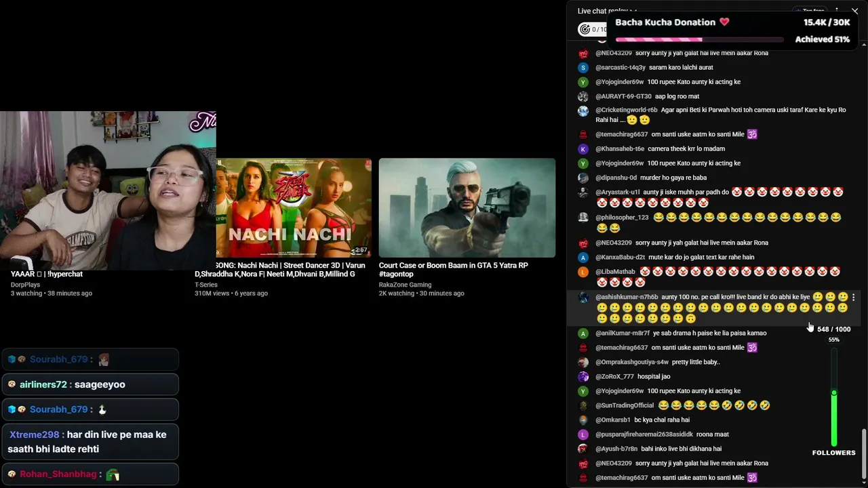Screen dimensions: 868x488
Task: Select username @KanxaBabu-d2t in chat
Action: 620,258
